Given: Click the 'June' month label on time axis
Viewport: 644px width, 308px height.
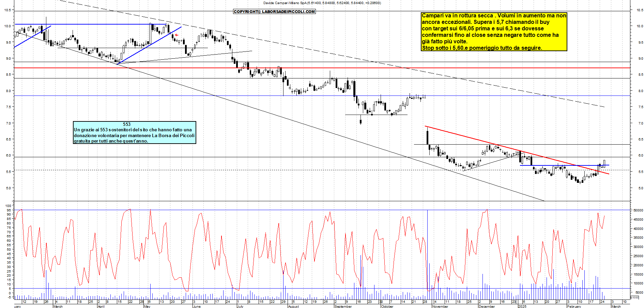Looking at the screenshot, I should [x=197, y=306].
